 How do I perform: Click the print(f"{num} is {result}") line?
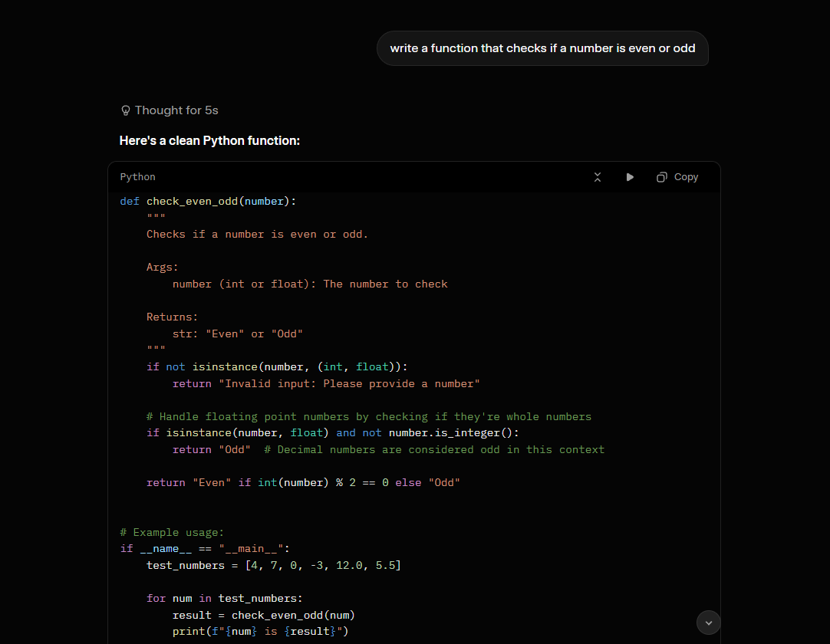(x=261, y=631)
